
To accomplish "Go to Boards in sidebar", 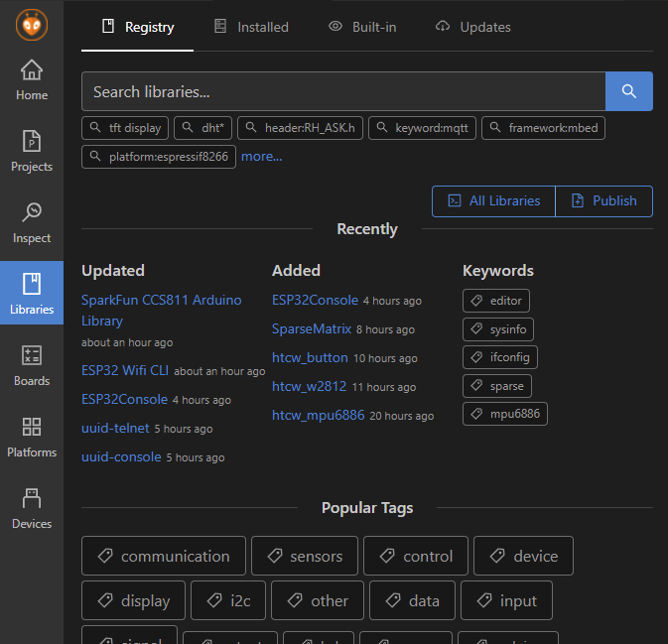I will tap(32, 366).
